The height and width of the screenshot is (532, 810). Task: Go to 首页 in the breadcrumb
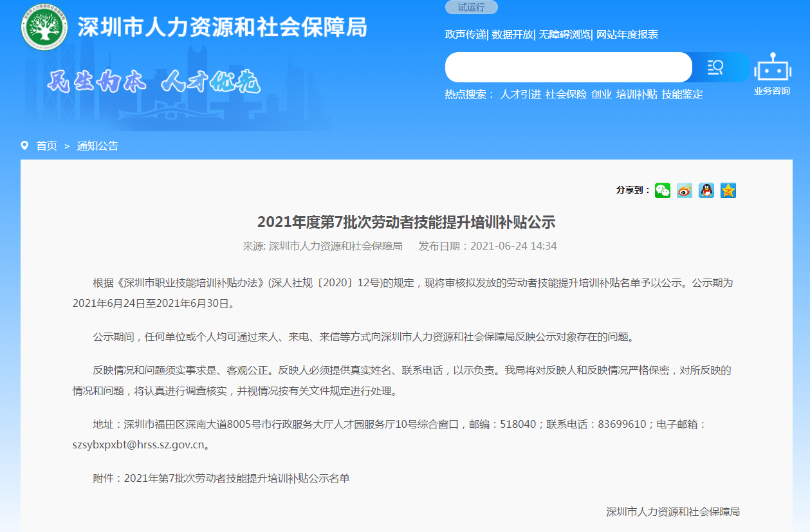coord(46,146)
